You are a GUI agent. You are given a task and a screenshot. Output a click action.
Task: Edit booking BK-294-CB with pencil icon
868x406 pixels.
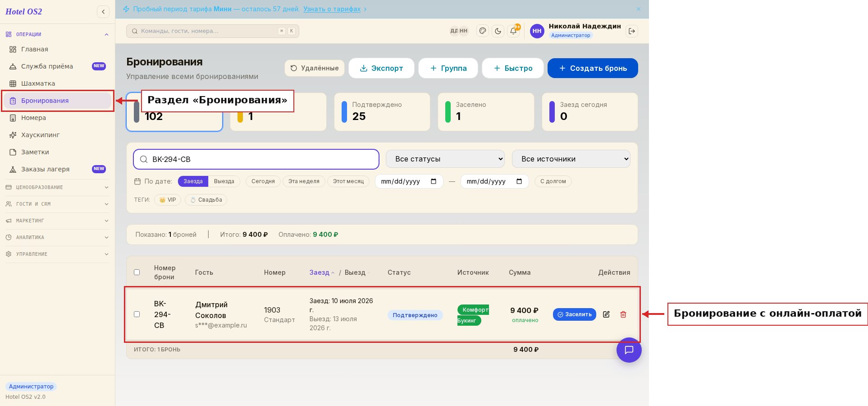pyautogui.click(x=606, y=314)
